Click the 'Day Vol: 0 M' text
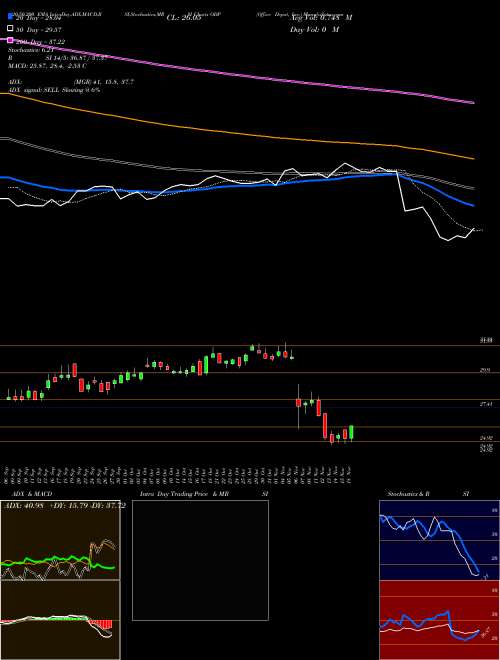 click(315, 30)
